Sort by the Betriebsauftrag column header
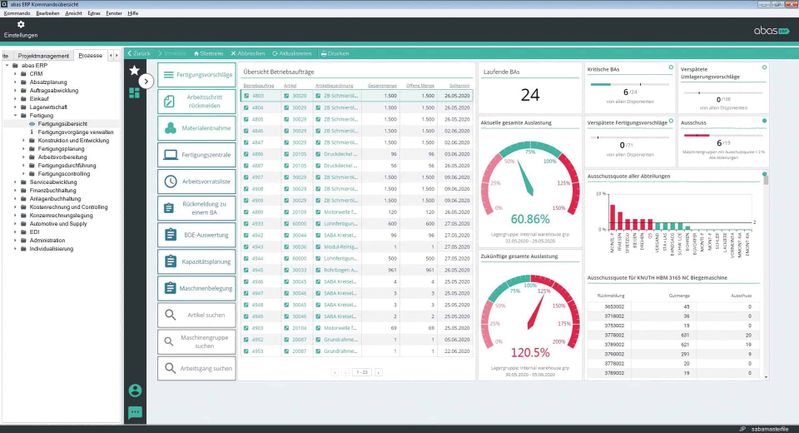 pos(259,86)
